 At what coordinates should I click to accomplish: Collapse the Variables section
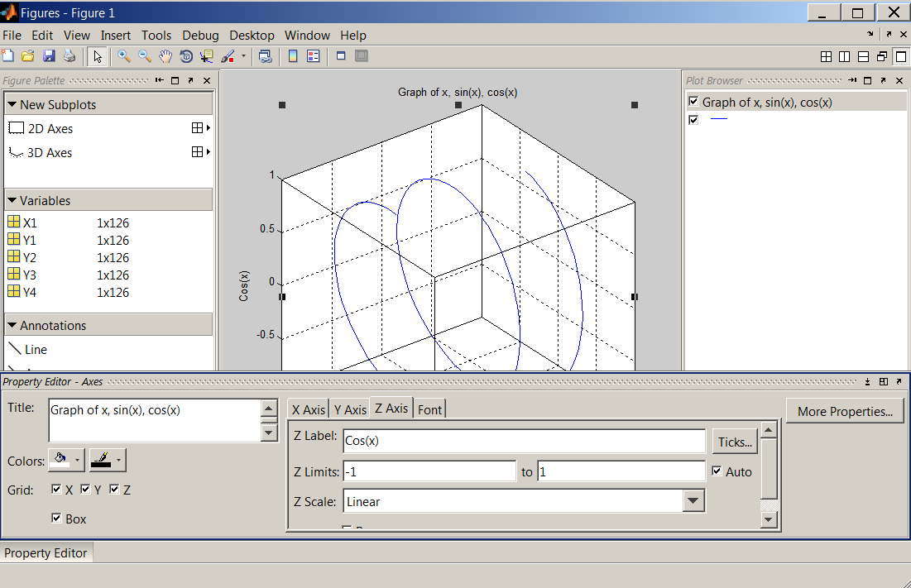[12, 201]
